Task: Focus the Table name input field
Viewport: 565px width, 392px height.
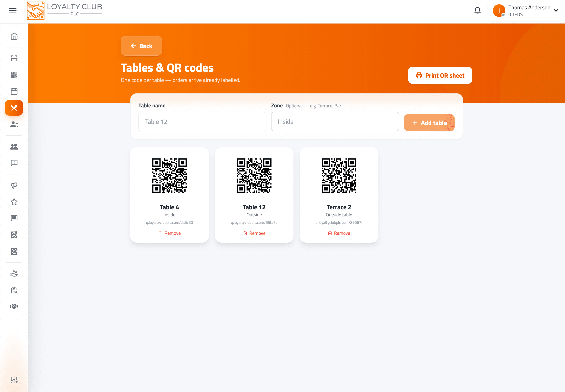Action: pos(202,122)
